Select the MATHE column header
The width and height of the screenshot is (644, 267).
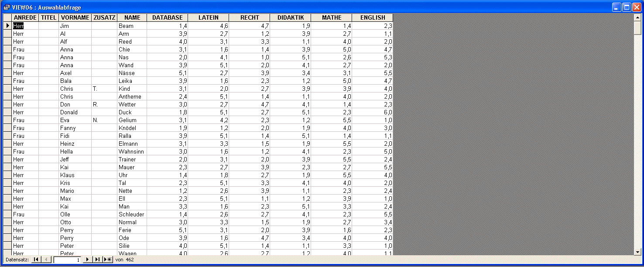click(332, 18)
